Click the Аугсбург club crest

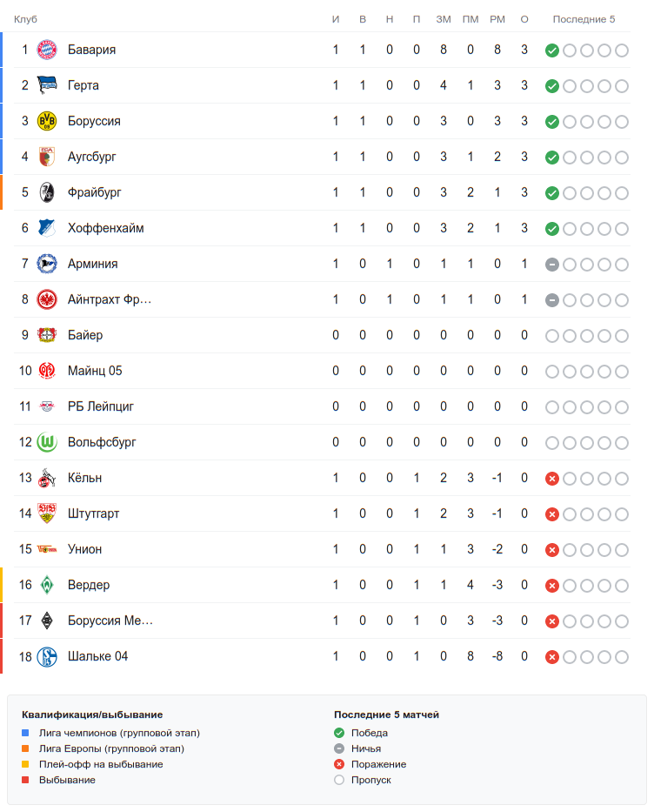point(47,157)
